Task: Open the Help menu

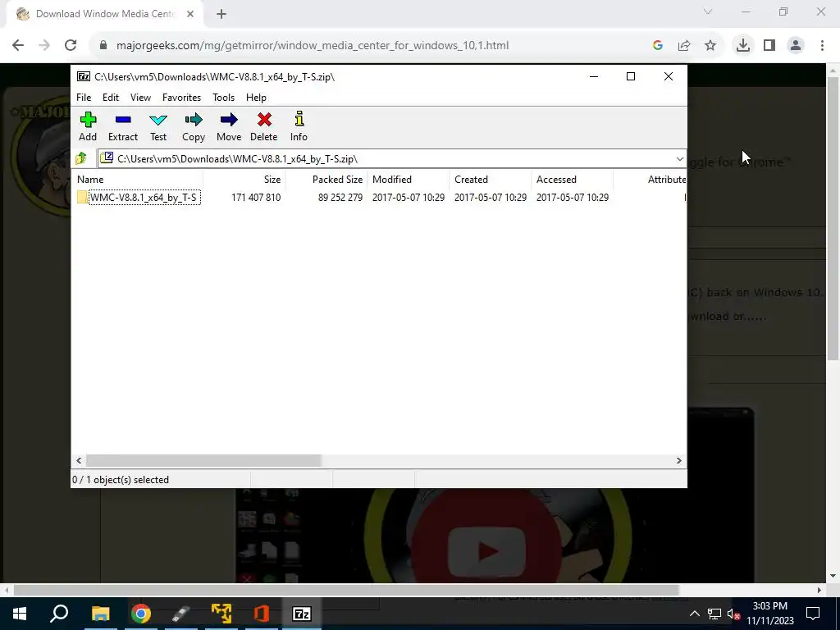Action: (x=256, y=98)
